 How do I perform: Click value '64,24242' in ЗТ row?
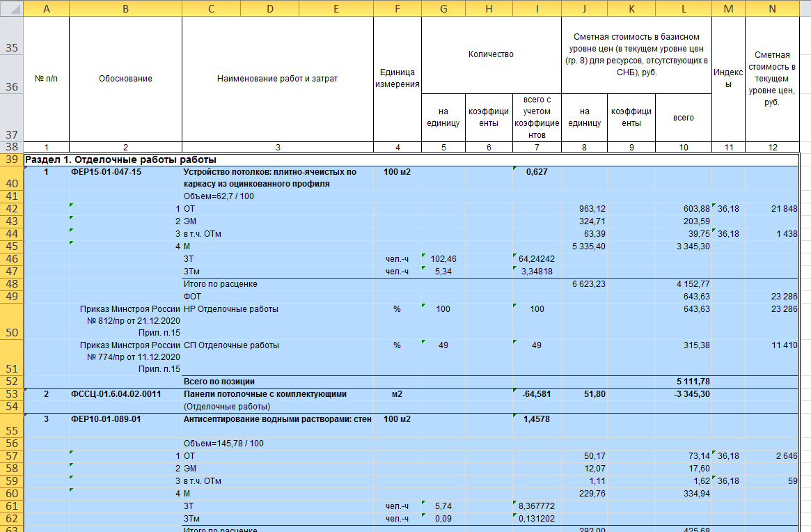[x=537, y=259]
